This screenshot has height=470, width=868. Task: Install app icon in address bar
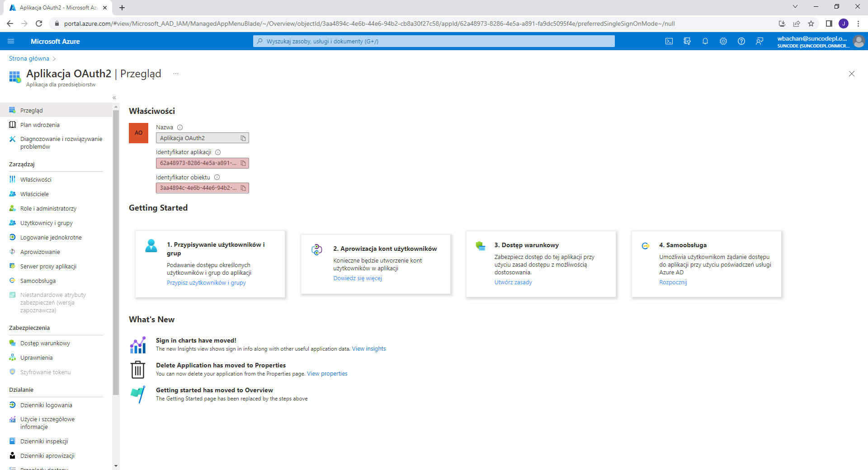[x=782, y=23]
